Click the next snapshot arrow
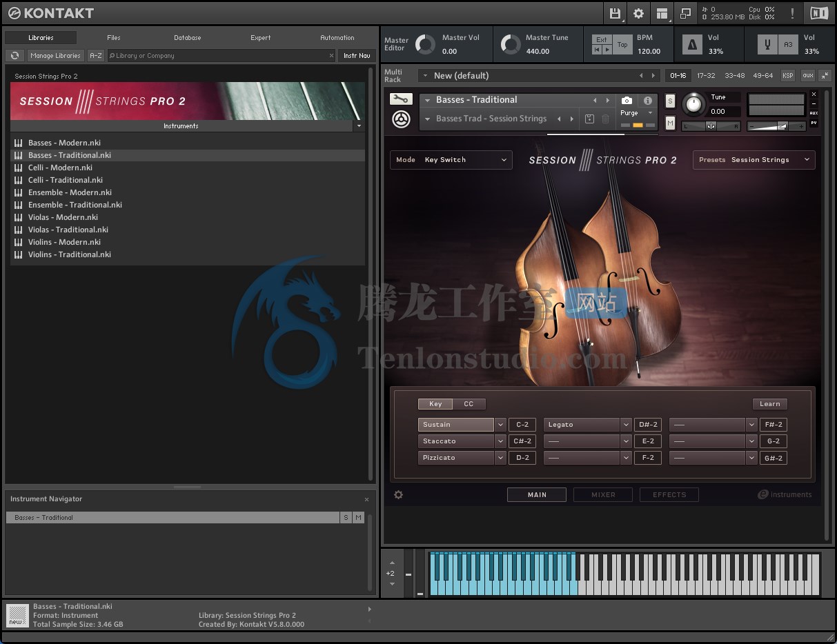 [571, 119]
